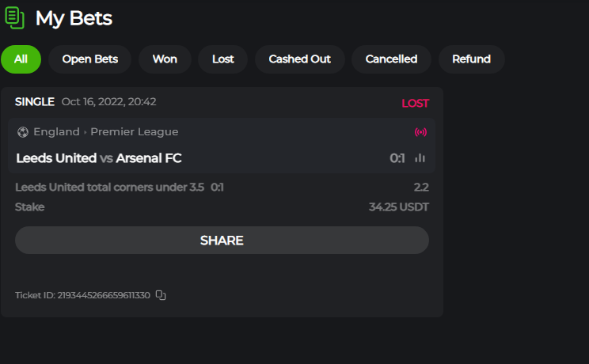Viewport: 589px width, 364px height.
Task: Open the Premier League link
Action: 135,132
